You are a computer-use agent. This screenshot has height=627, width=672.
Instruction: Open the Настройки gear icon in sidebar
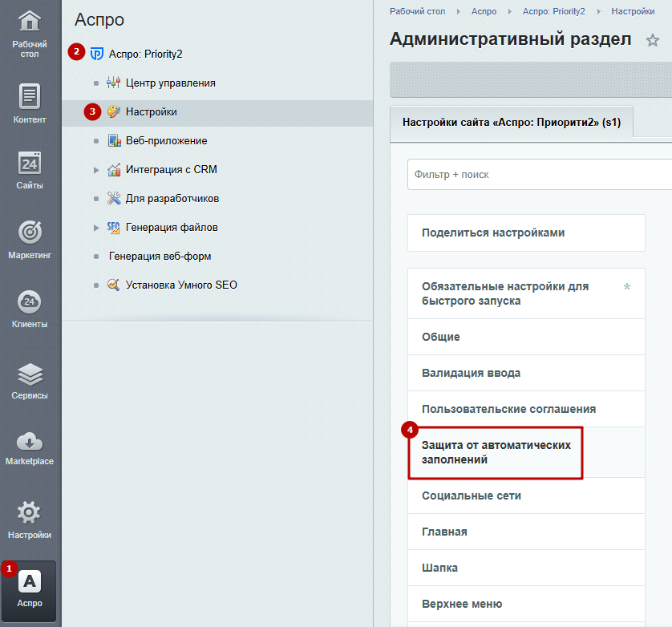(x=29, y=512)
